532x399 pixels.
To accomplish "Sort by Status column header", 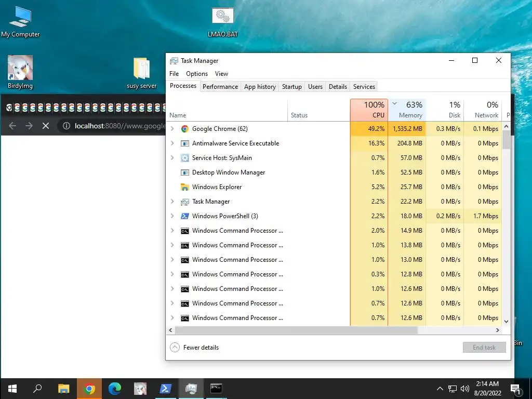I will click(x=318, y=110).
